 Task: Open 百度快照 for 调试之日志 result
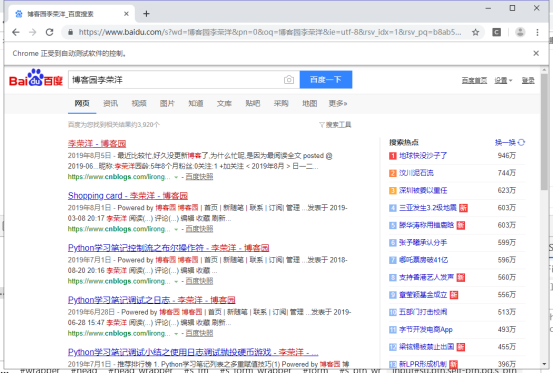pos(199,333)
